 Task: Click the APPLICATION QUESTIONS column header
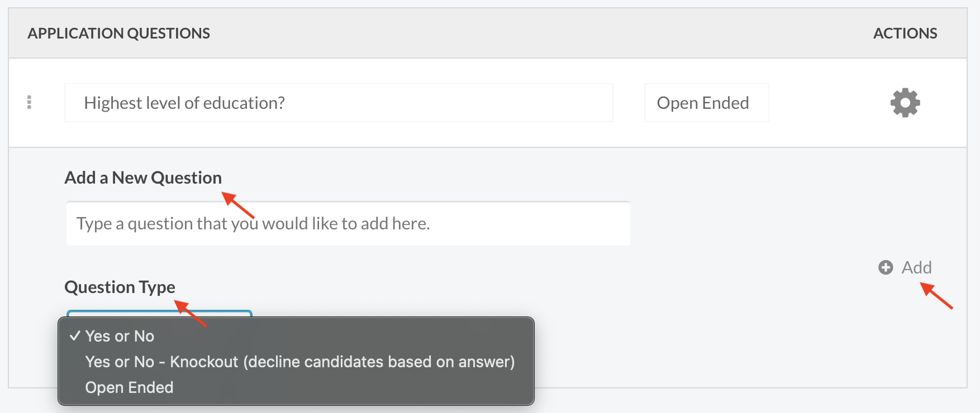119,33
